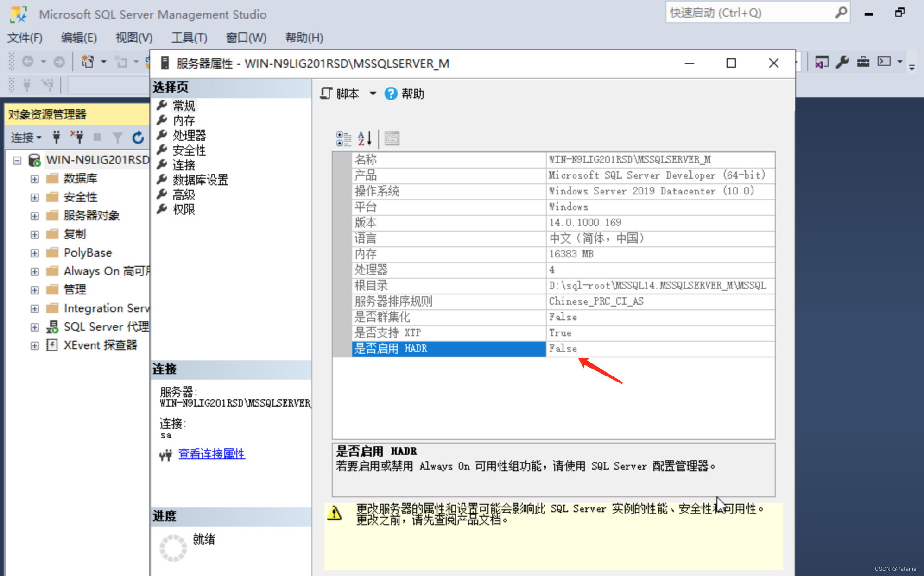The image size is (924, 576).
Task: Click the Categorized view icon in property grid
Action: [x=343, y=138]
